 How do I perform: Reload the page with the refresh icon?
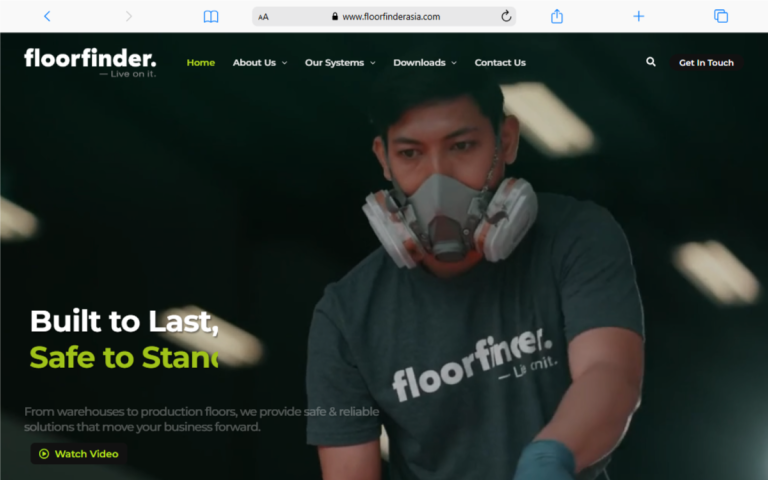coord(506,16)
